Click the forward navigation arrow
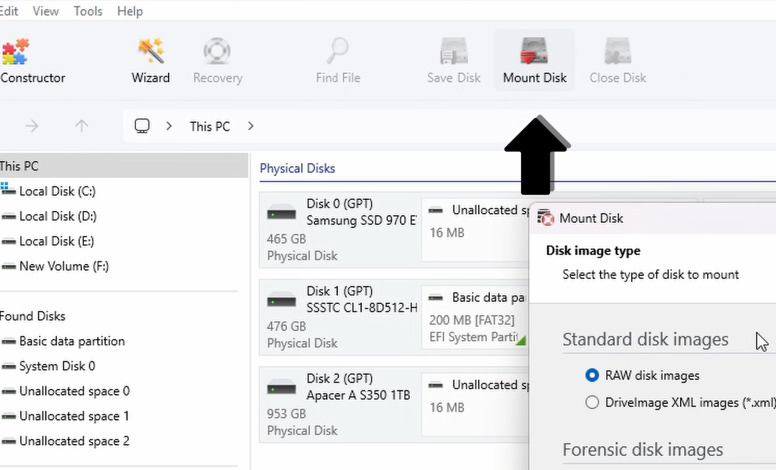The image size is (776, 470). tap(32, 126)
